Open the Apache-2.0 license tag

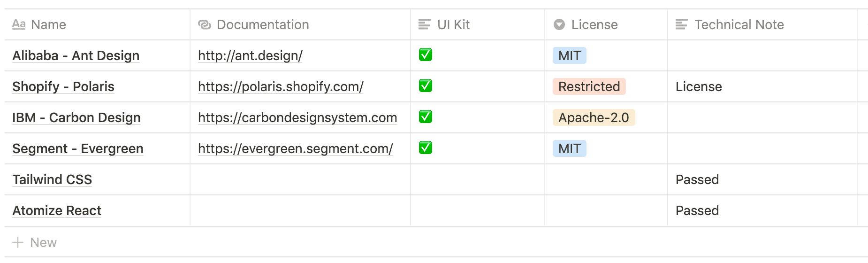click(x=594, y=117)
